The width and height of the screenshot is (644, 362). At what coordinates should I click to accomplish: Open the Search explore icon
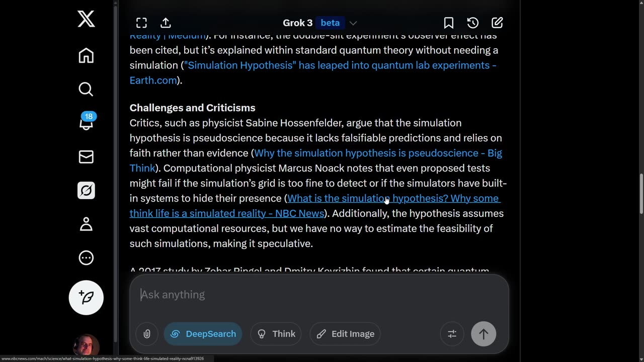86,89
